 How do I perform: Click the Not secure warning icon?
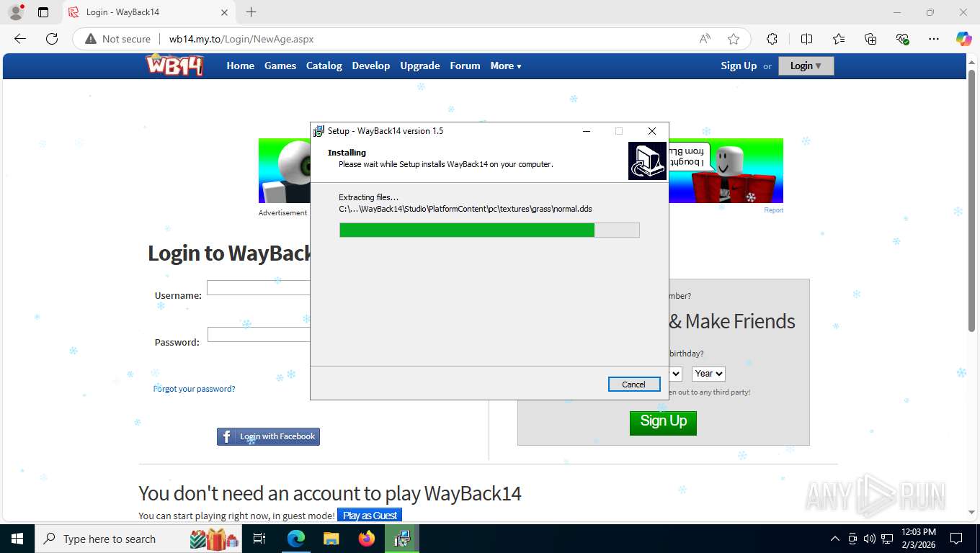tap(91, 39)
